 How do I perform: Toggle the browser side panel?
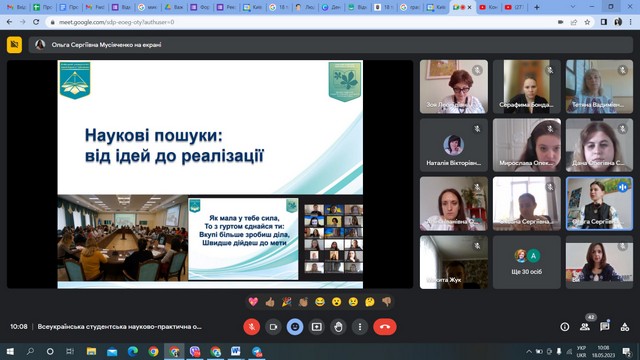(604, 22)
